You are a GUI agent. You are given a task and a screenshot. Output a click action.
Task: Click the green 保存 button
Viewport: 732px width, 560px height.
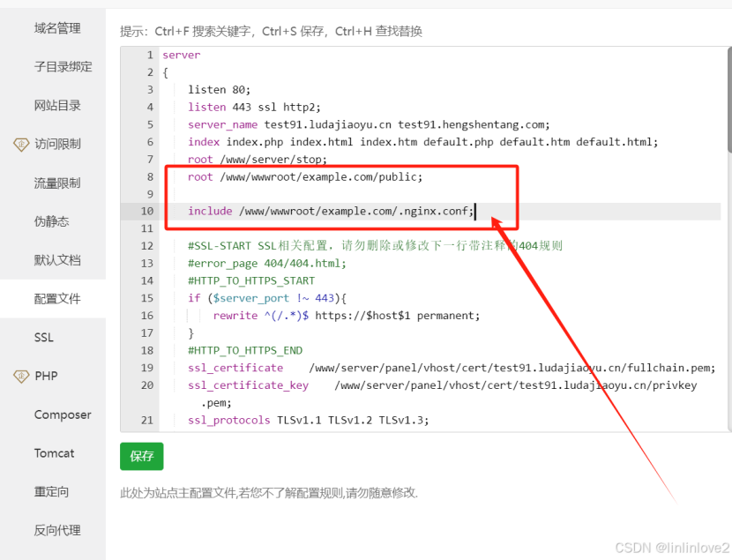141,456
